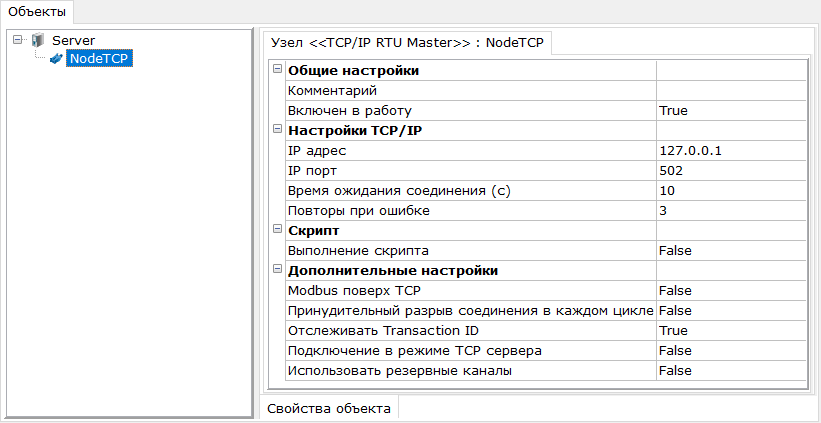Select the NodeTCP tree item
Screen dimensions: 821x423
coord(100,59)
